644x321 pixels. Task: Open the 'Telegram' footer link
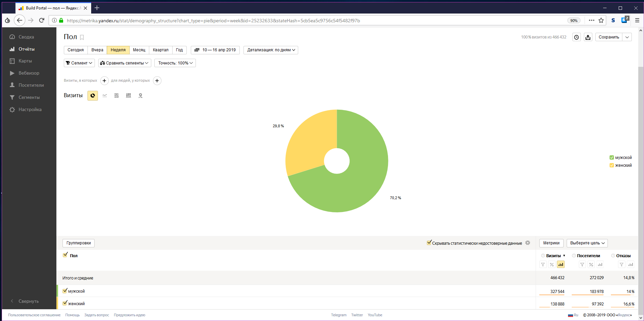[x=339, y=315]
